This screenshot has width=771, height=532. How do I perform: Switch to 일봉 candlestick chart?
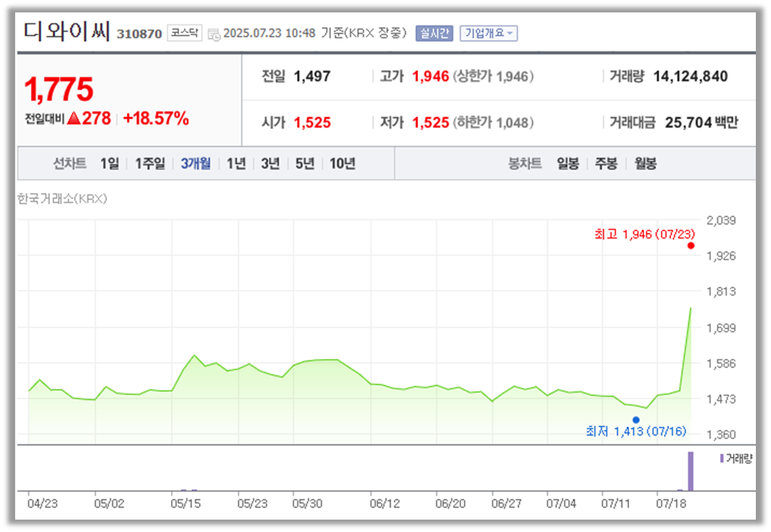568,163
